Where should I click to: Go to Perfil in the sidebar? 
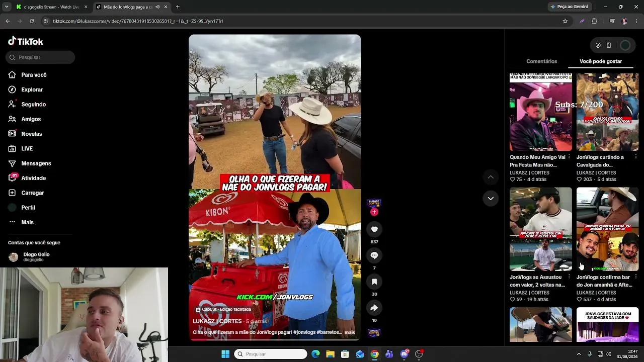22,208
